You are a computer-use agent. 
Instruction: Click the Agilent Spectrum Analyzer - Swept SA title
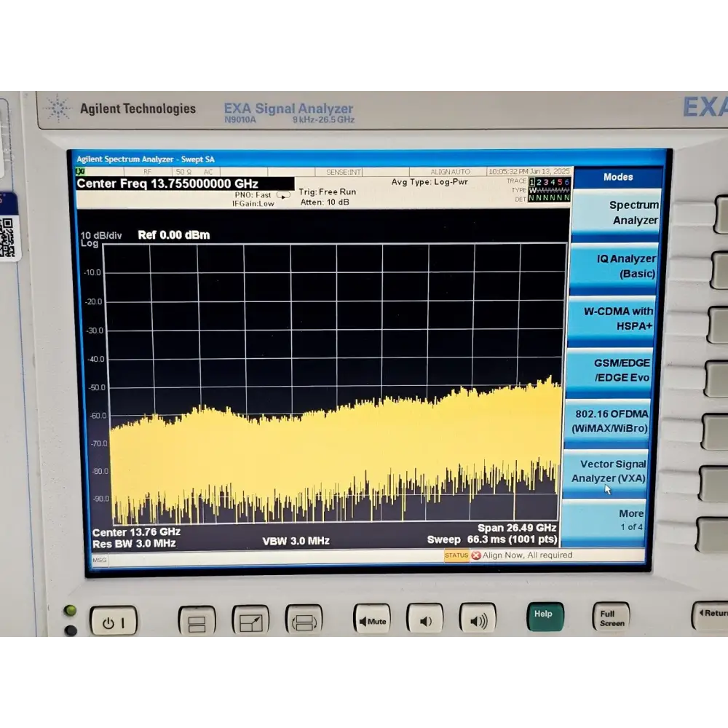pos(146,159)
